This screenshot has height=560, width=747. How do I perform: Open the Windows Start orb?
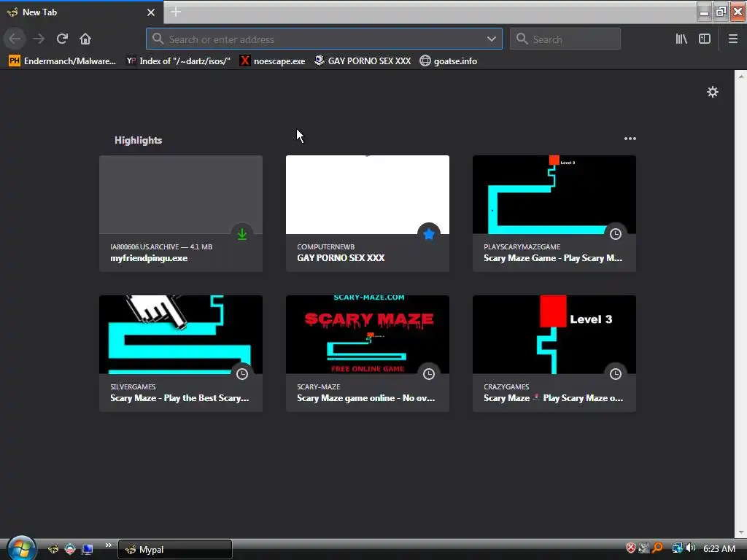[x=21, y=548]
